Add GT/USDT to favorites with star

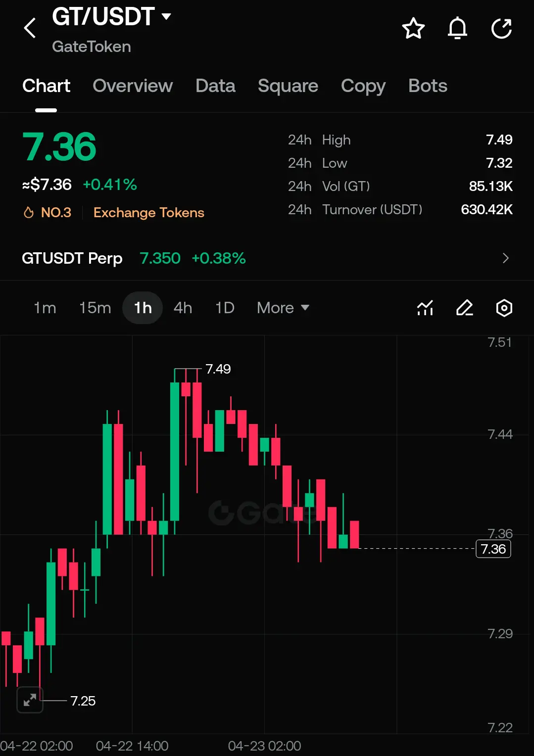point(413,28)
